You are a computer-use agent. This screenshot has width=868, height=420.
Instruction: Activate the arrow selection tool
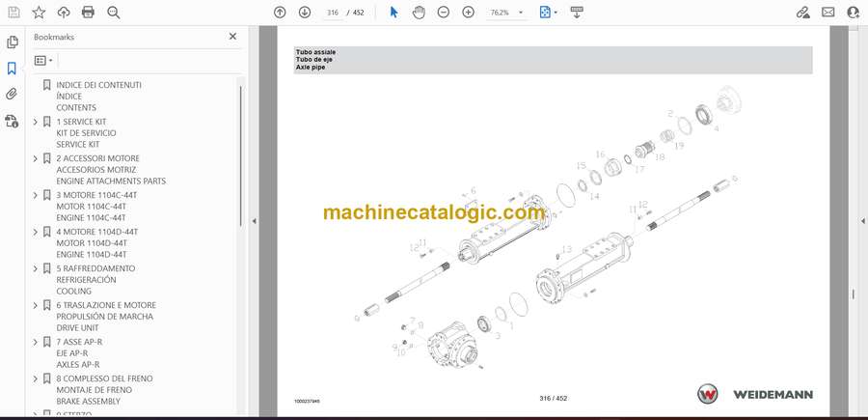393,13
